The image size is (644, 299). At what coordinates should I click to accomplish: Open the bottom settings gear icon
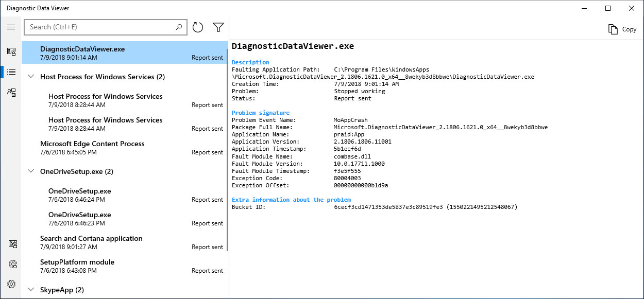pos(11,284)
